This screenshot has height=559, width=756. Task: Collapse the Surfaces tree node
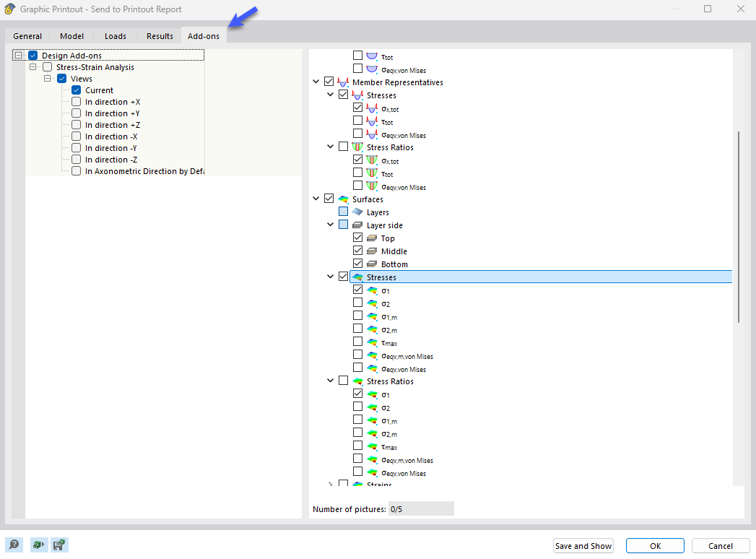tap(316, 199)
